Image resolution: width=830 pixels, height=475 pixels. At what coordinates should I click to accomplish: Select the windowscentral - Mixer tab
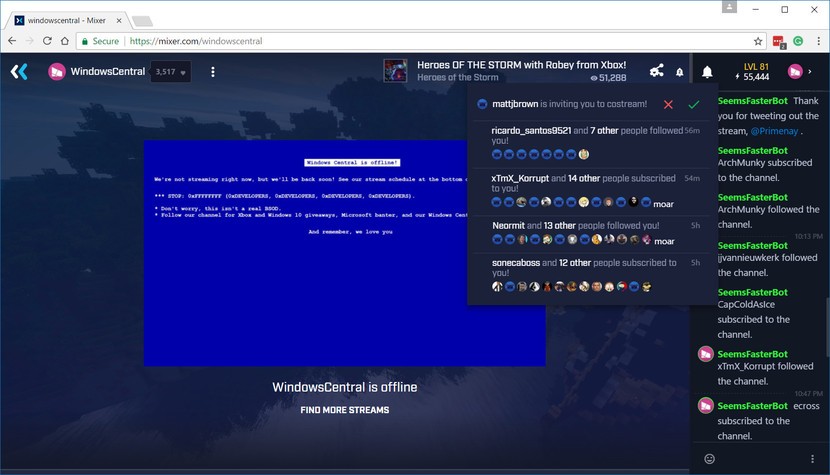pos(67,20)
